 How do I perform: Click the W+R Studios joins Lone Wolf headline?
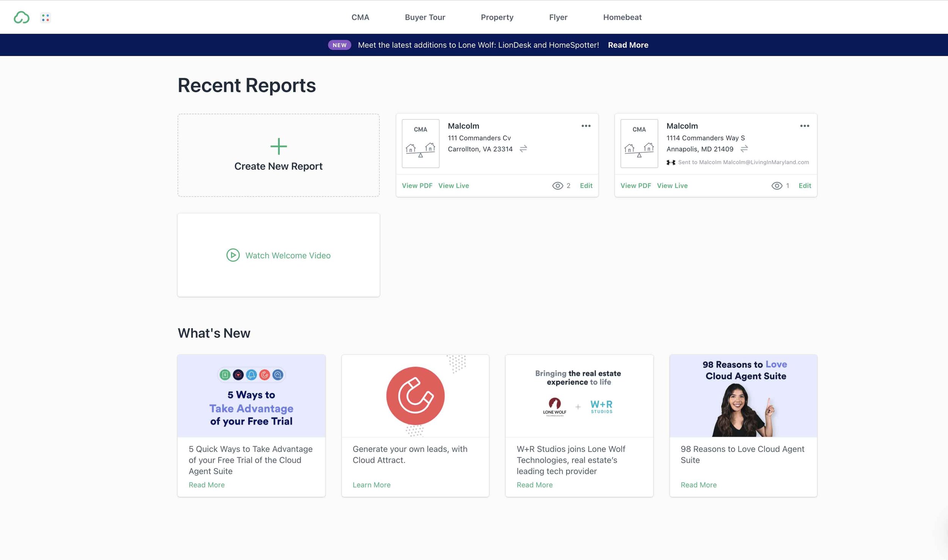point(571,460)
